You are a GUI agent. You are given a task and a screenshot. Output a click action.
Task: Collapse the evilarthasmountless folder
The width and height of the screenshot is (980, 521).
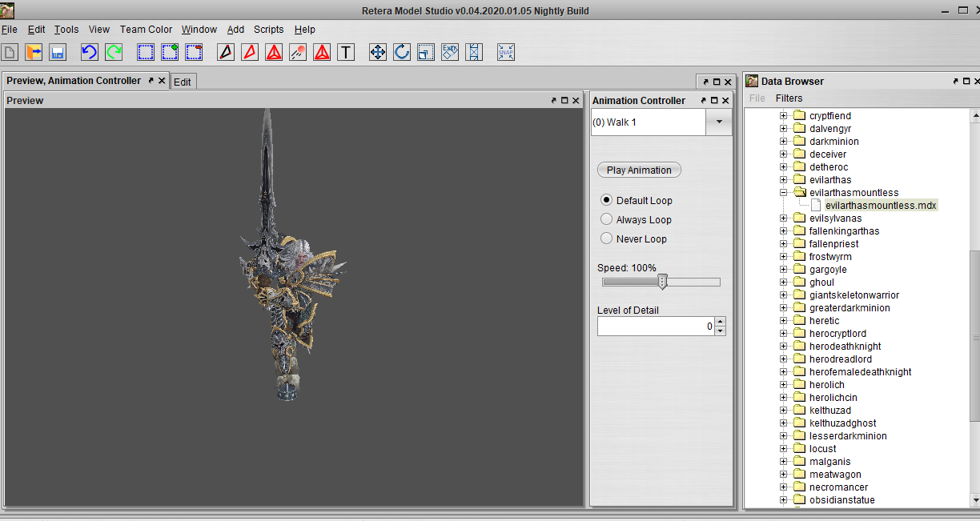coord(784,193)
